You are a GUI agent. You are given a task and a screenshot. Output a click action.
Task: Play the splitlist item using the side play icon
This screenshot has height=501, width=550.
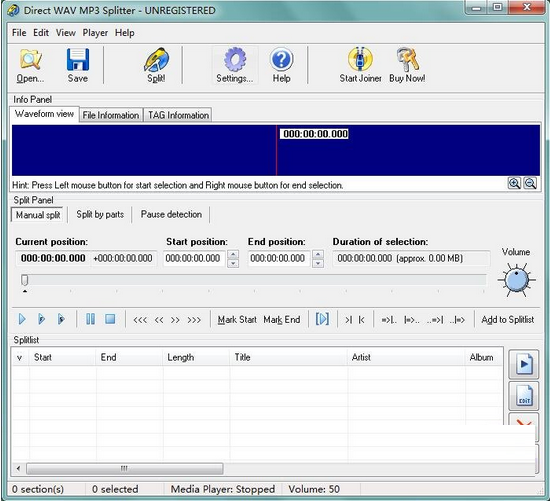tap(524, 364)
